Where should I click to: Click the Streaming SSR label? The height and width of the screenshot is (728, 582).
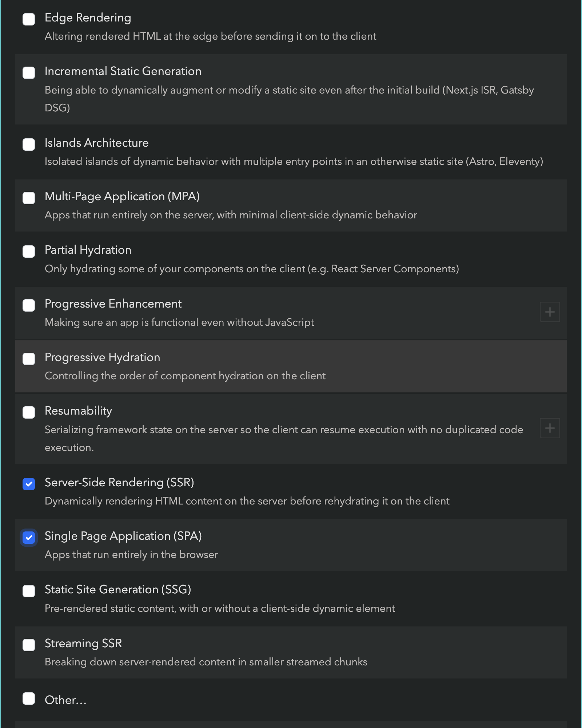point(83,643)
